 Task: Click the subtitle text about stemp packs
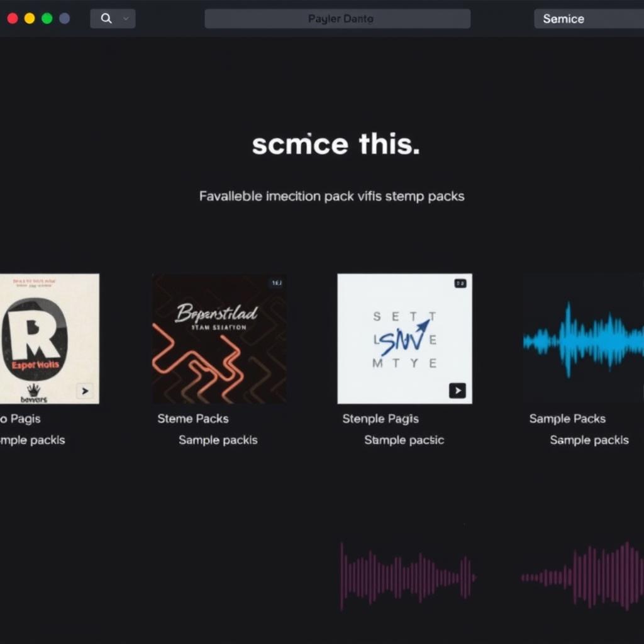click(x=331, y=196)
